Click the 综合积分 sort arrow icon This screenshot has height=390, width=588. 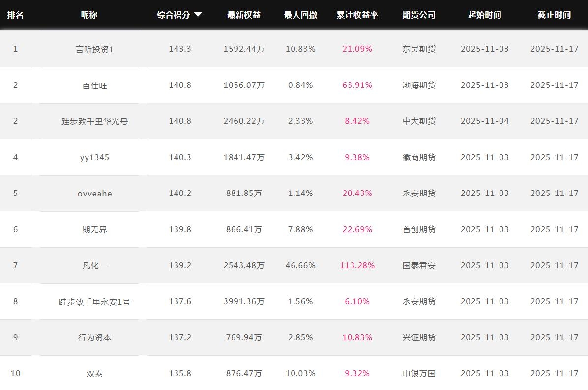[198, 15]
